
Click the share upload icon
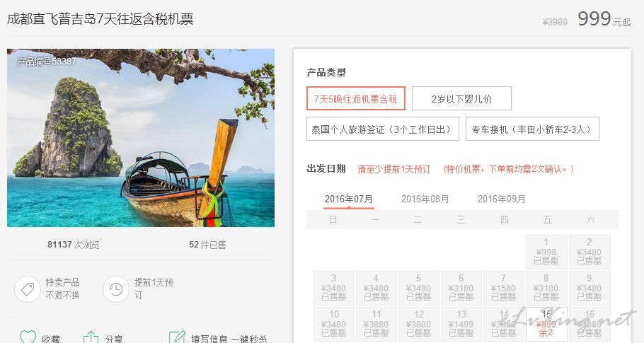click(x=91, y=337)
